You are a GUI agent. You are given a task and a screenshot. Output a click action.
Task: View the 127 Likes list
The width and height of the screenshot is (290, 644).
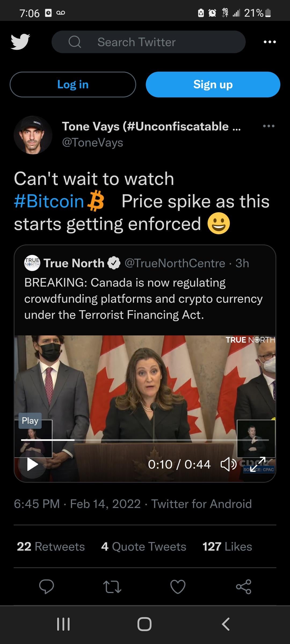227,547
